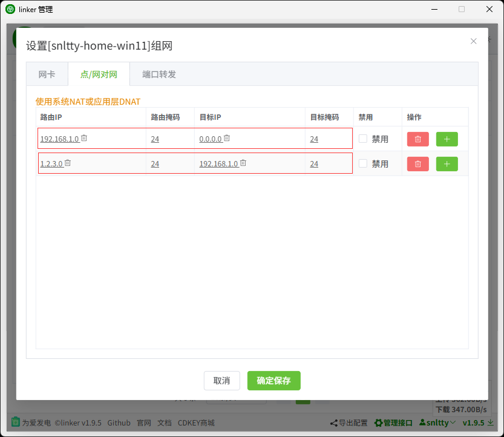504x437 pixels.
Task: Click trash icon beside route IP 1.2.3.0
Action: (68, 163)
